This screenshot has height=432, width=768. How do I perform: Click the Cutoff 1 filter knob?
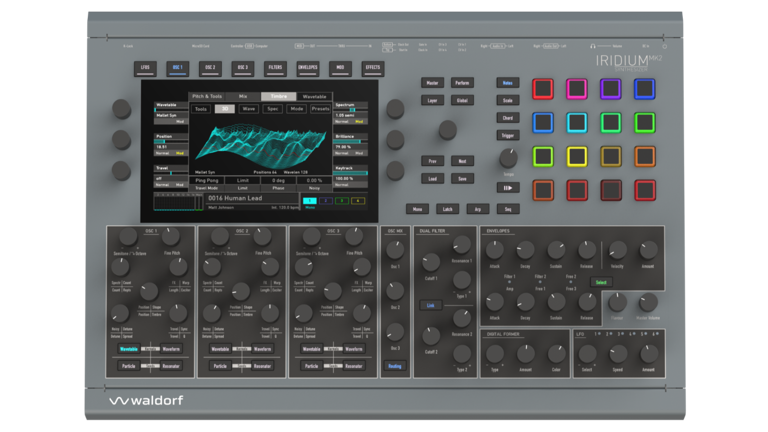tap(431, 263)
